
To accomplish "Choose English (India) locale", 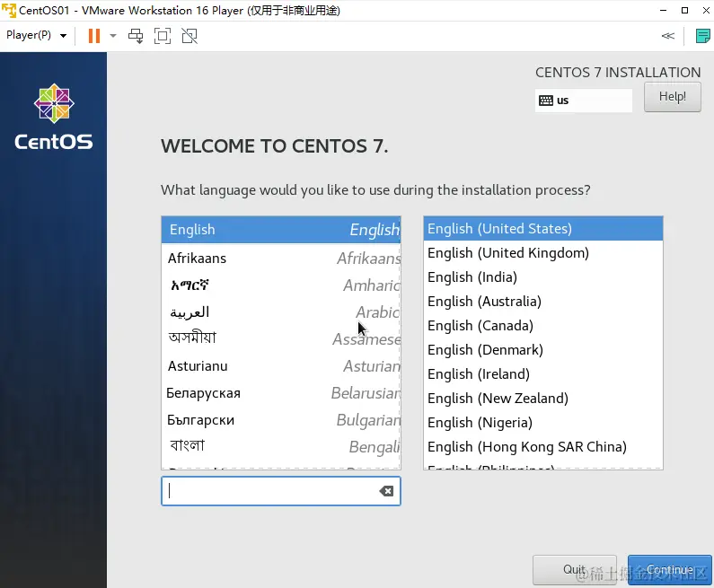I will coord(542,277).
